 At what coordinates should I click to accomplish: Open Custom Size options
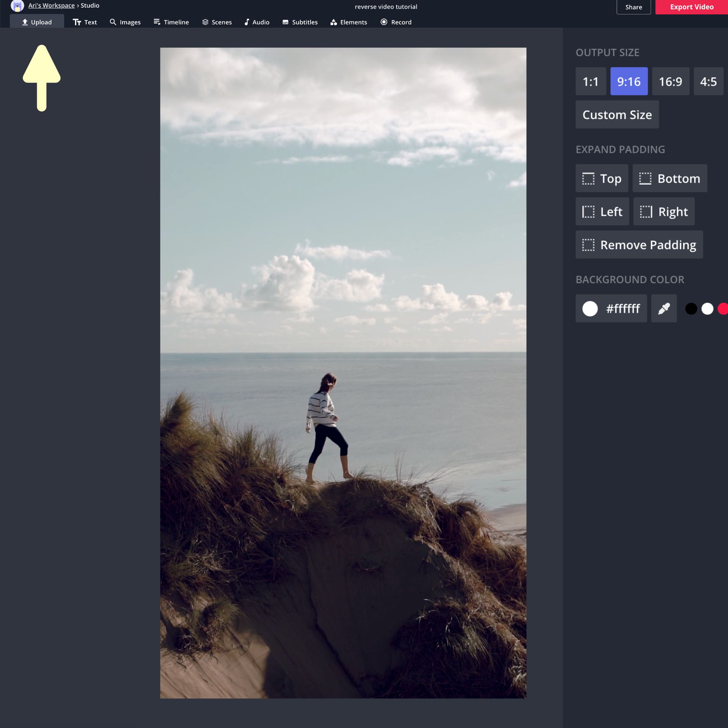pos(617,115)
